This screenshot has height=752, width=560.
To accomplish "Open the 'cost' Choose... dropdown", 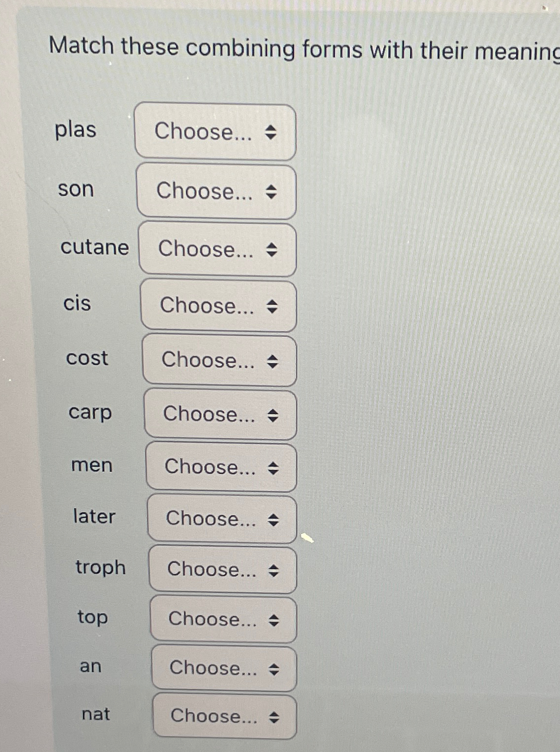I will (219, 360).
